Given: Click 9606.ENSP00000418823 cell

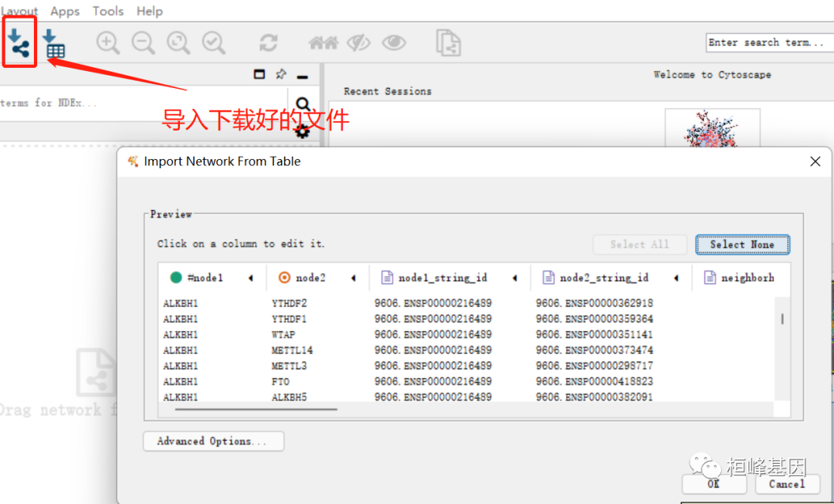Looking at the screenshot, I should coord(594,381).
